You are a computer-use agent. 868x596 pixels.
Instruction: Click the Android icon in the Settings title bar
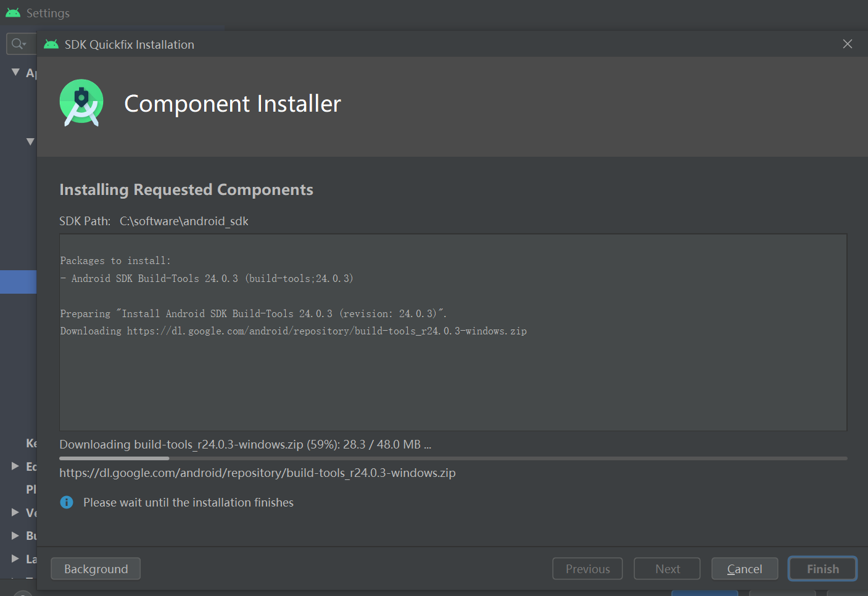(13, 12)
